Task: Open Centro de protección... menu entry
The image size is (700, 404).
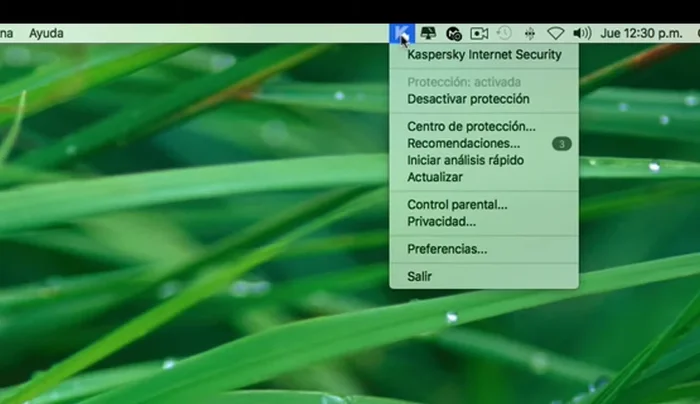Action: tap(471, 126)
